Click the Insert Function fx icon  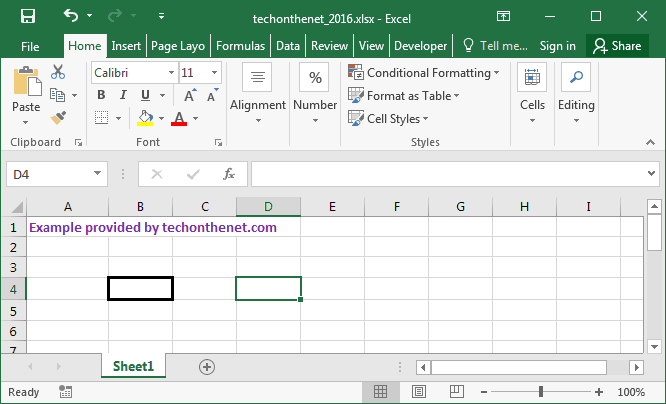pos(229,174)
